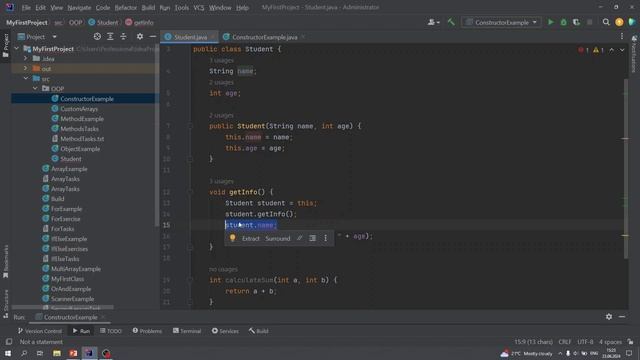Image resolution: width=640 pixels, height=360 pixels.
Task: Go to next highlighted error arrow
Action: [622, 50]
